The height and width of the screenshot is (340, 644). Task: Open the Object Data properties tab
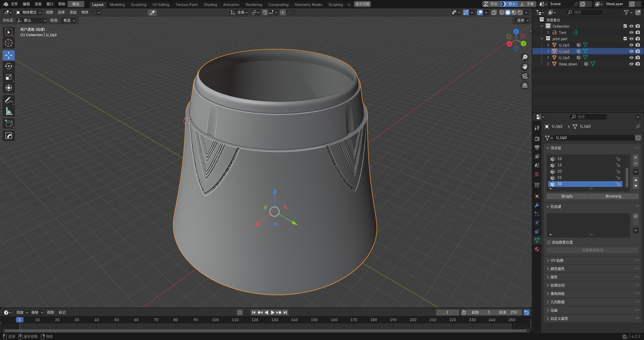[x=537, y=240]
